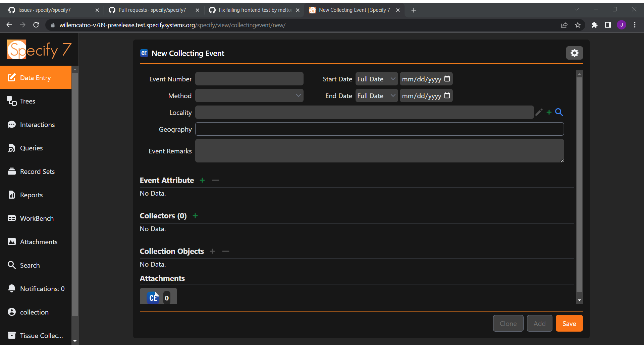The width and height of the screenshot is (644, 345).
Task: Add a new Locality with plus icon
Action: click(549, 112)
